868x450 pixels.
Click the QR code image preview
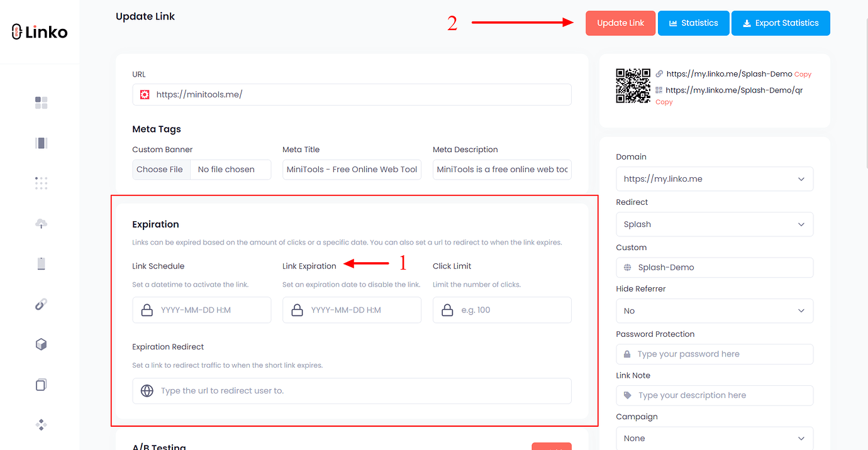point(633,86)
